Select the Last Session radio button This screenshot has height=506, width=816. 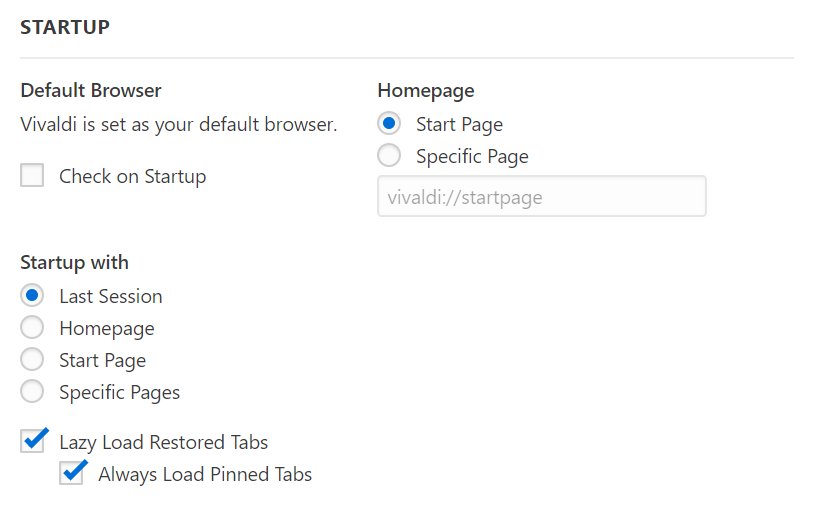point(32,295)
